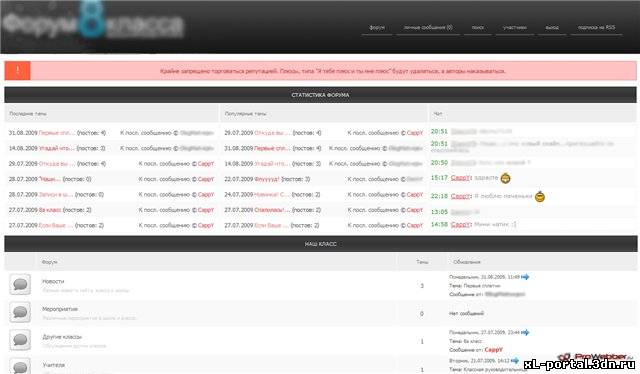The height and width of the screenshot is (374, 640).
Task: Click выход in top navigation
Action: point(552,27)
